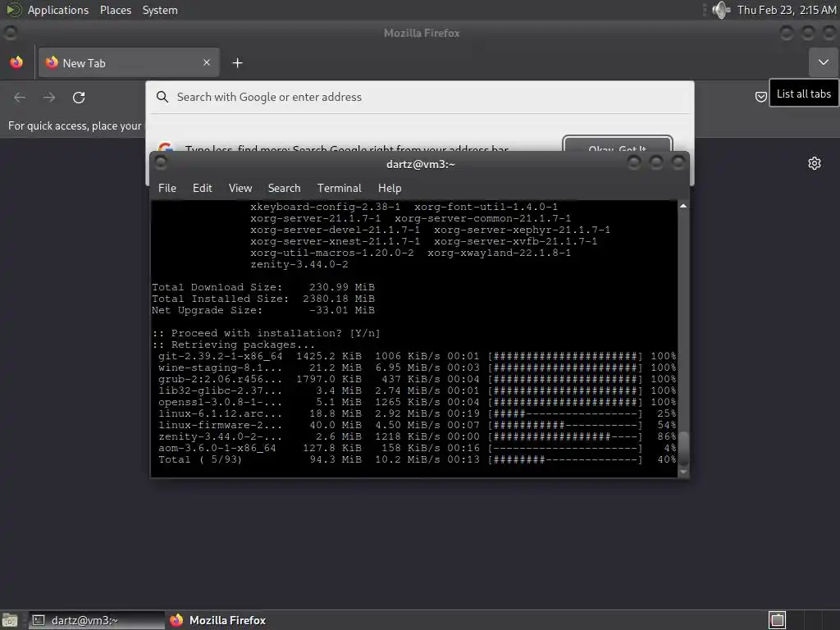Open the List all tabs dropdown
The image size is (840, 630).
tap(824, 62)
